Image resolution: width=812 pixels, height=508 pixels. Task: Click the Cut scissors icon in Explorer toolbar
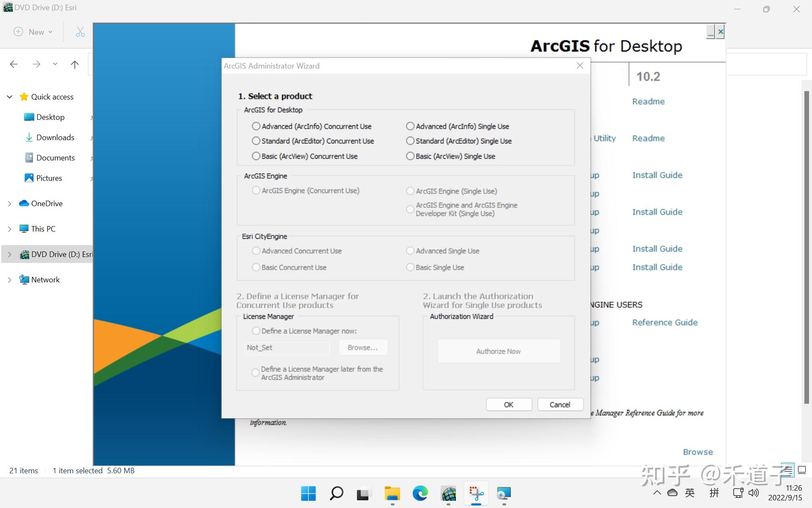tap(80, 31)
